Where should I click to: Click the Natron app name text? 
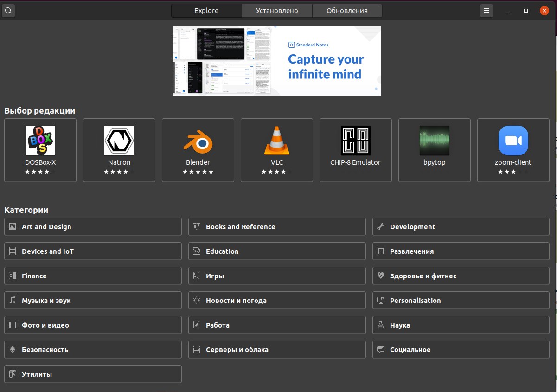pos(119,162)
